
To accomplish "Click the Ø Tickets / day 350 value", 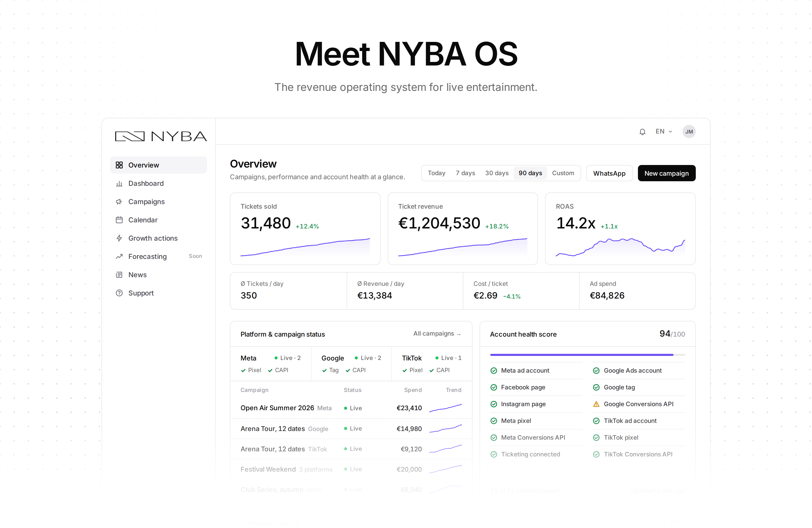I will coord(249,295).
